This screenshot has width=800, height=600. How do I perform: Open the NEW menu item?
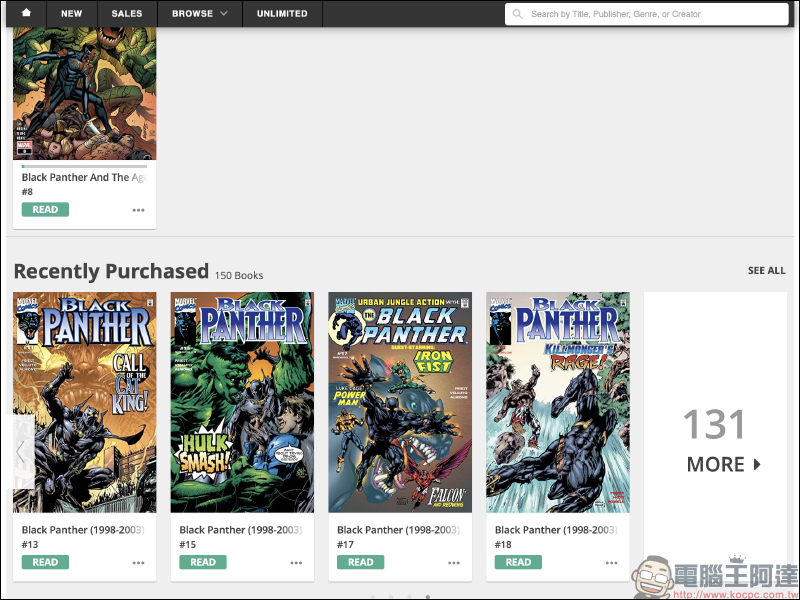(x=71, y=13)
